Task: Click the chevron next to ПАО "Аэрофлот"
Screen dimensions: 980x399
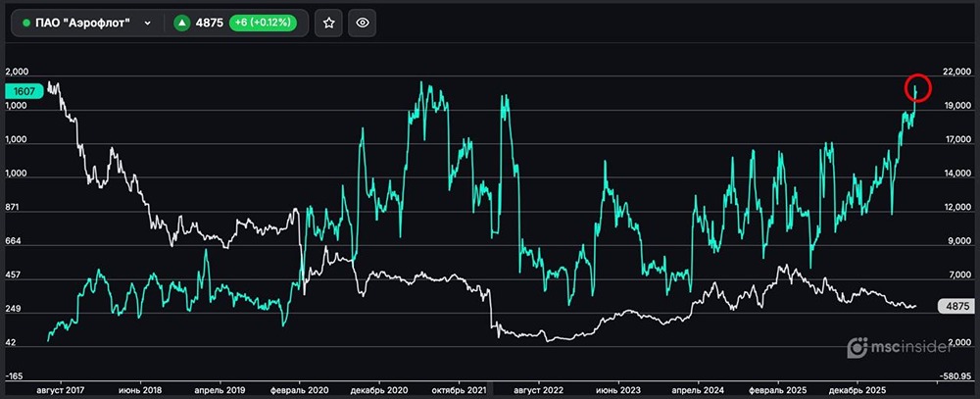Action: pos(148,24)
